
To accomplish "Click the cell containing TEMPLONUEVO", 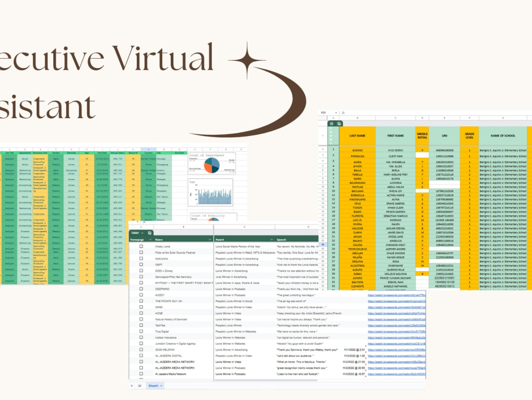I will 358,249.
